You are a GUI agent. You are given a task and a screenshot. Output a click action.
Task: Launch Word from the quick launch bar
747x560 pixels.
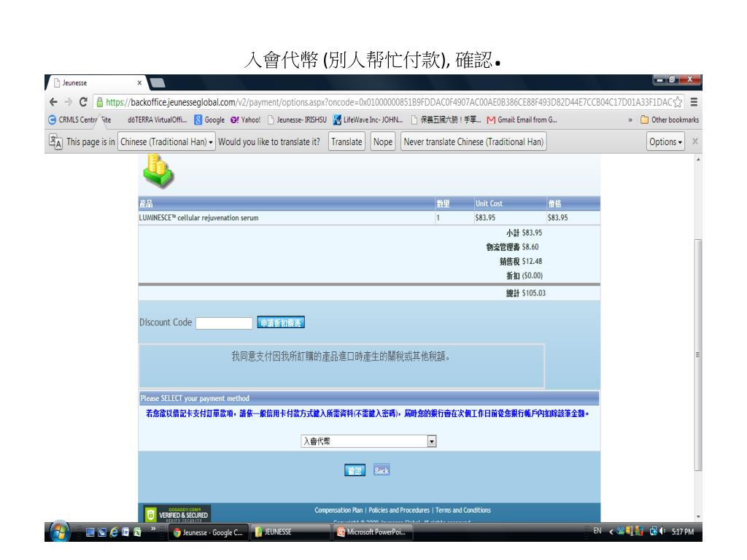[x=125, y=532]
